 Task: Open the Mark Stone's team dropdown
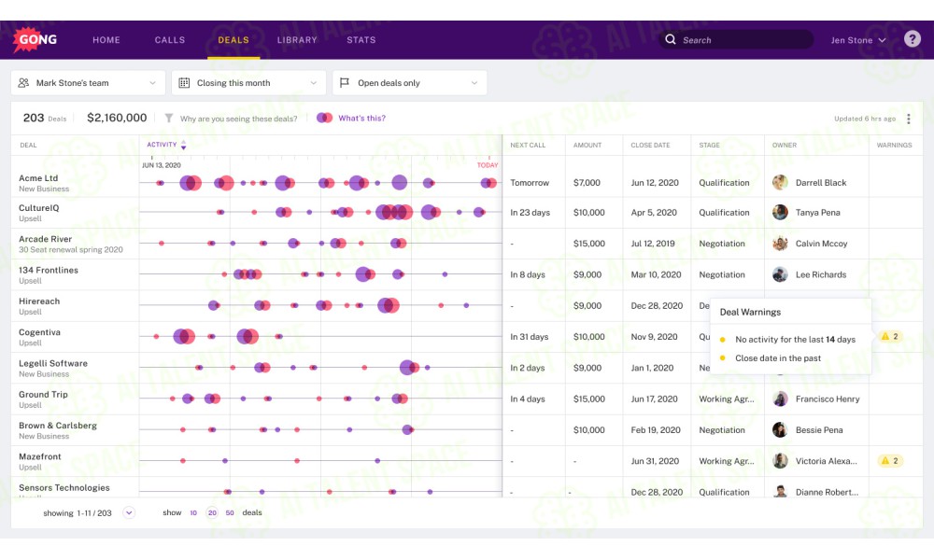coord(88,83)
